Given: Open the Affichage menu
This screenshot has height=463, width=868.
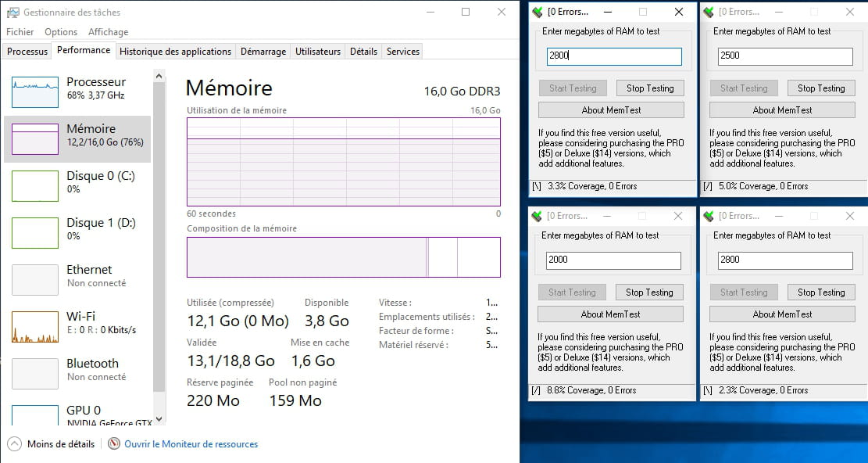Looking at the screenshot, I should click(x=108, y=32).
